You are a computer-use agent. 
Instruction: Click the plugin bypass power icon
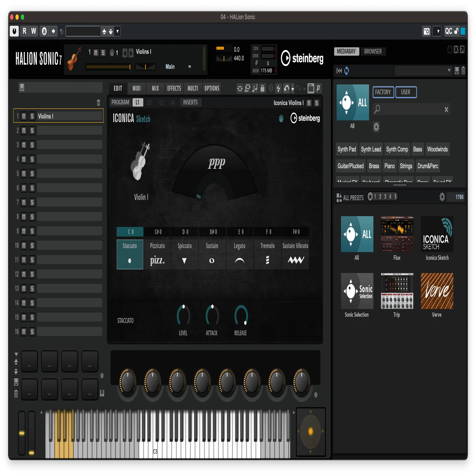[14, 31]
